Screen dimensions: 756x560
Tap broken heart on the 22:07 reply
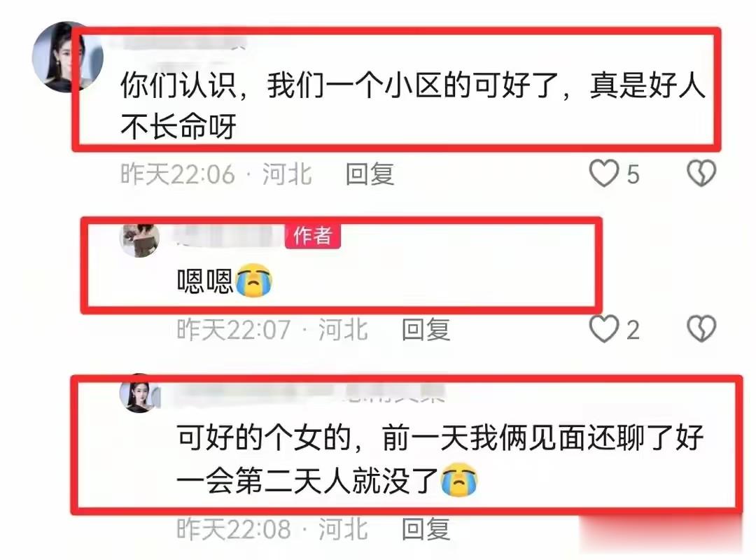click(x=701, y=329)
